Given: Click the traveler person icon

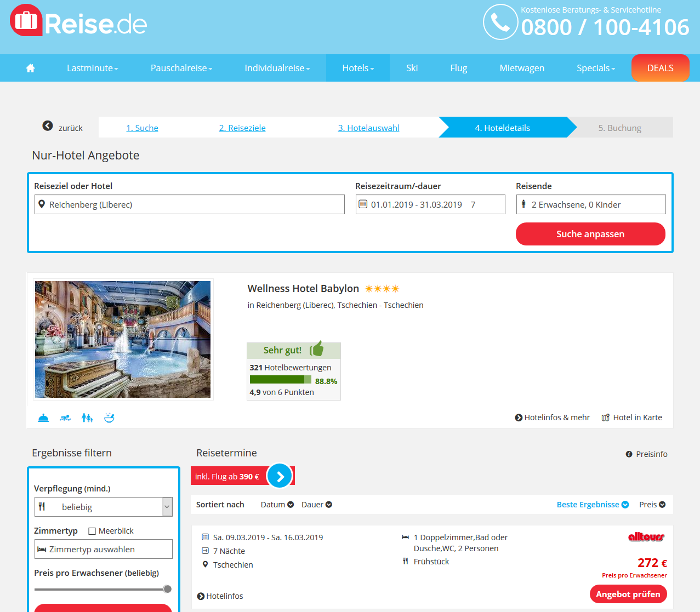Looking at the screenshot, I should pos(523,204).
